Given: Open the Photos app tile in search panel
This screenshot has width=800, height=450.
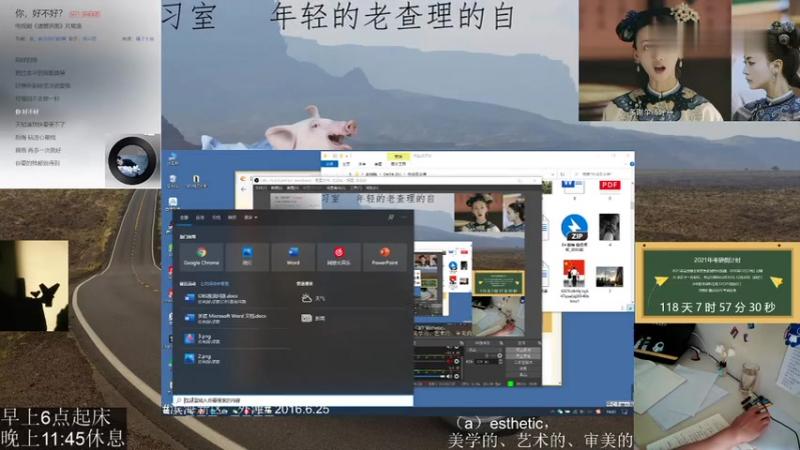Looking at the screenshot, I should point(247,256).
